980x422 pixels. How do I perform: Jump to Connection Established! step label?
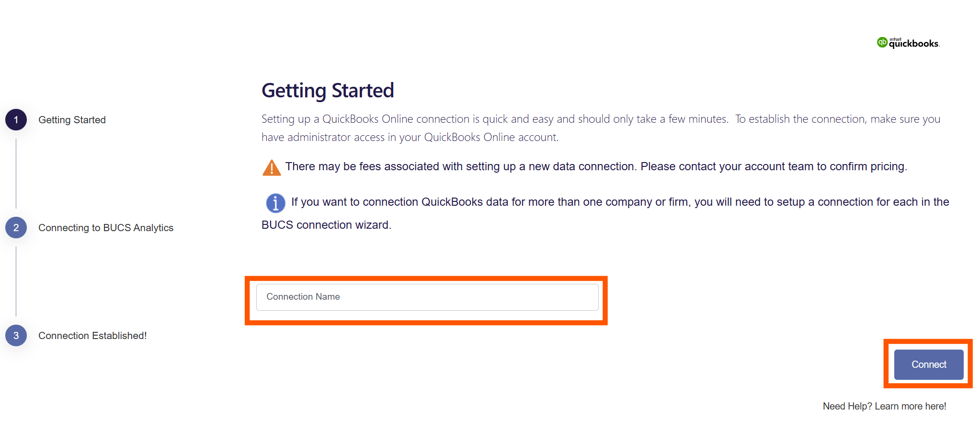[x=92, y=336]
